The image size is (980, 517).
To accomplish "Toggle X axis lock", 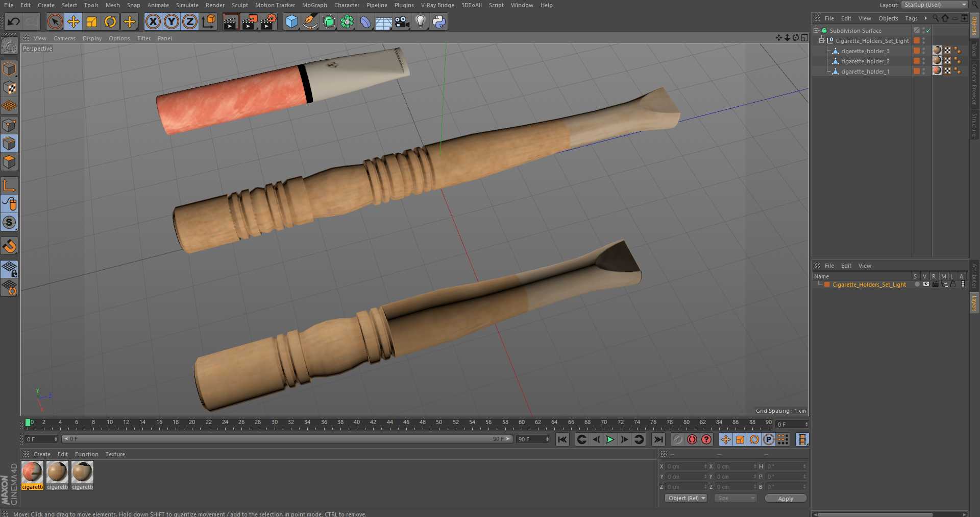I will [x=153, y=21].
